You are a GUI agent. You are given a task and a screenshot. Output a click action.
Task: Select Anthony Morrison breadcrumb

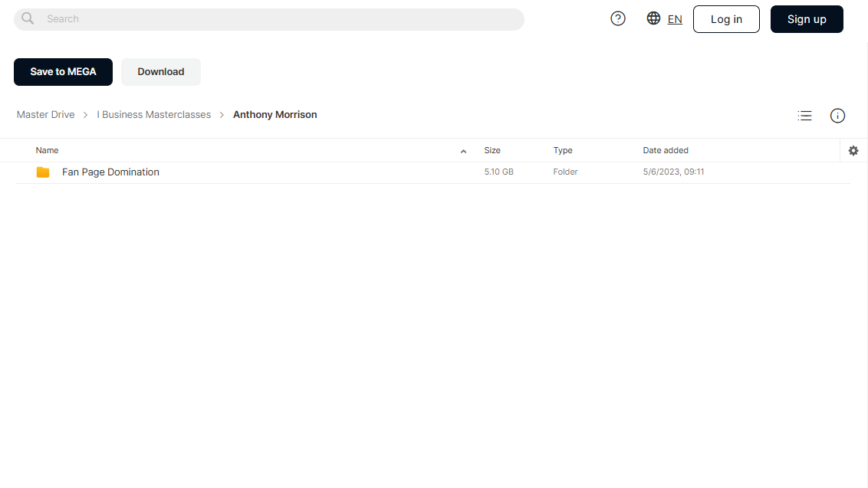(275, 115)
